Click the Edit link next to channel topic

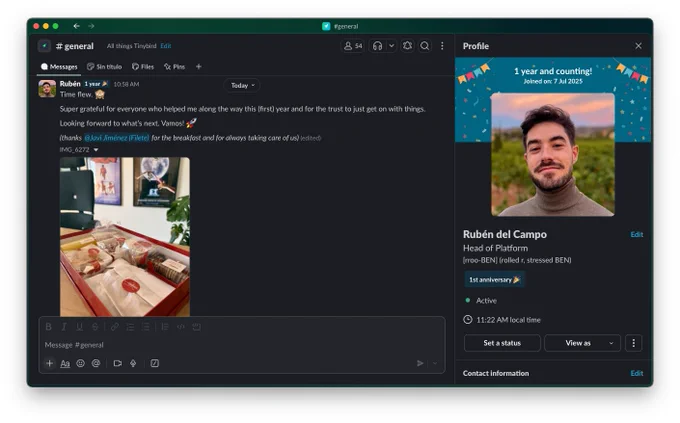point(166,46)
